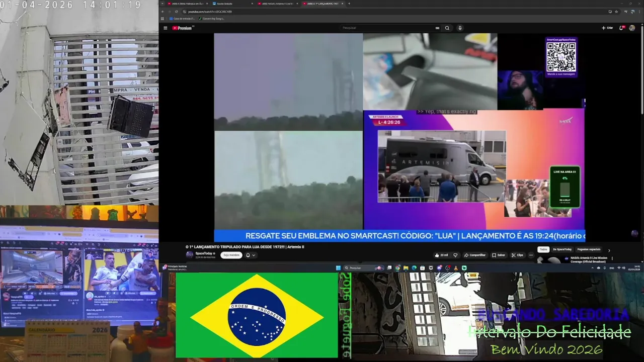644x362 pixels.
Task: Dislike the video with thumbs-down
Action: 455,255
